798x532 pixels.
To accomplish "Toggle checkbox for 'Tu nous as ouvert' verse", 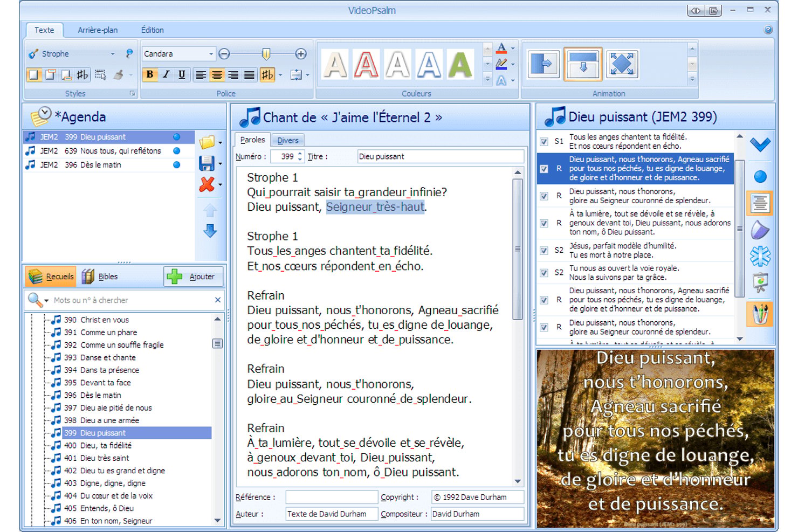I will (x=544, y=273).
